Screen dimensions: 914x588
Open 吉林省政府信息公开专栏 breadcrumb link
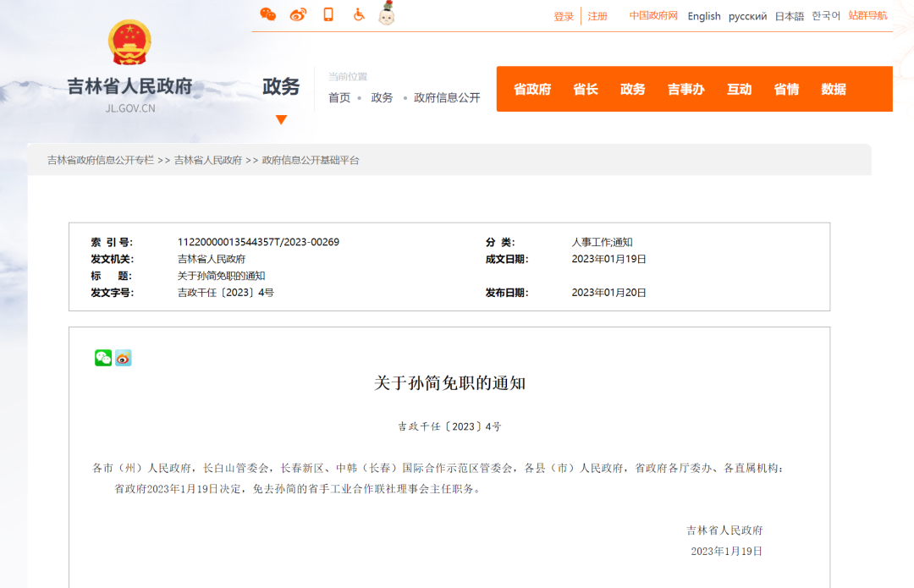pos(101,160)
